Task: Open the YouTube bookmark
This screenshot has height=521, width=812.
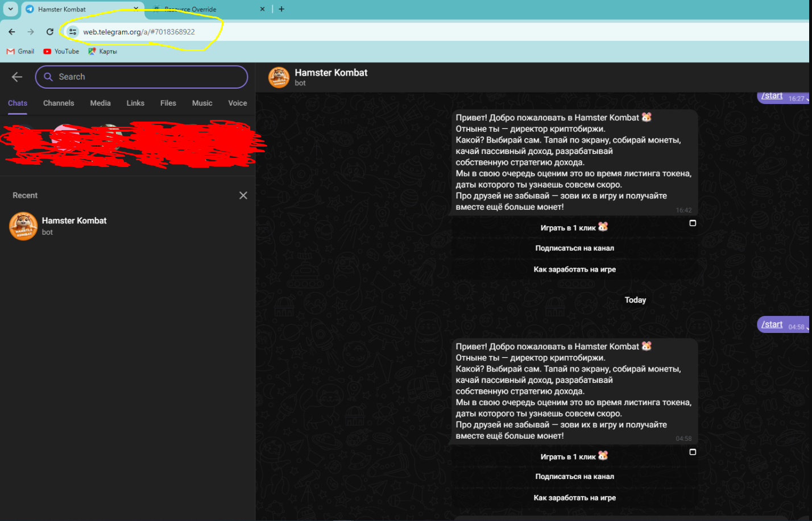Action: pos(61,51)
